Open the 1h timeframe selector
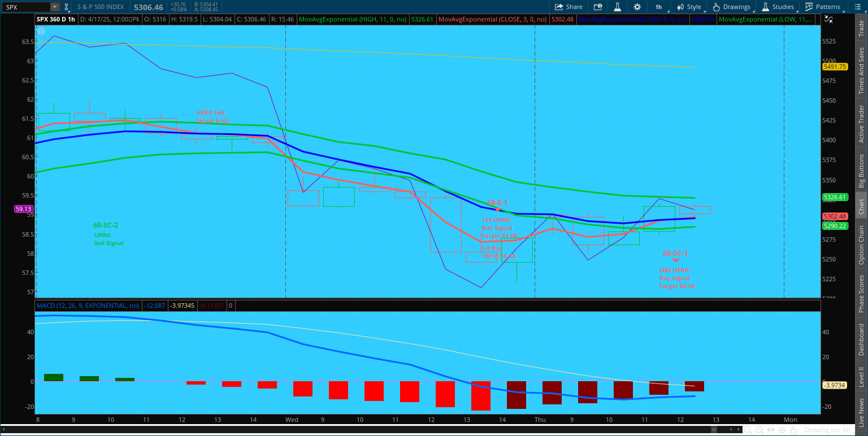The width and height of the screenshot is (868, 436). coord(658,7)
